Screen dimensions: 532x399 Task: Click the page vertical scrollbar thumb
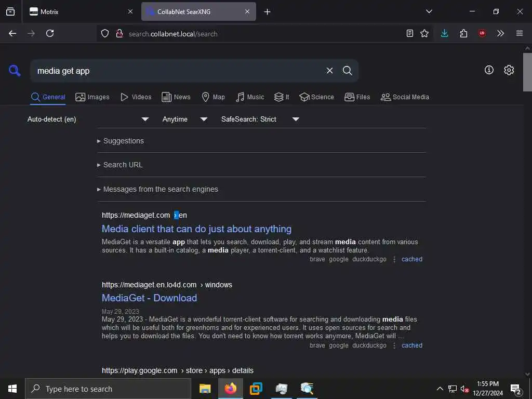(527, 72)
